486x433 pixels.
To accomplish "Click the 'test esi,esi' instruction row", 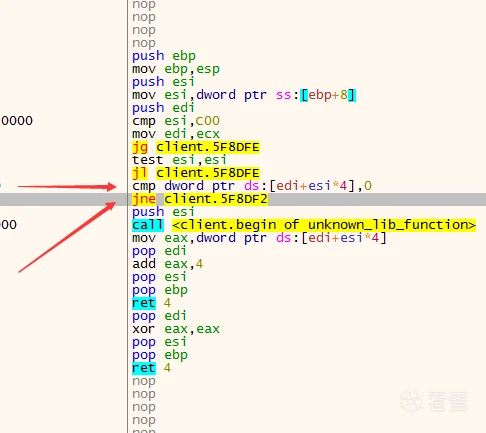I will click(179, 160).
